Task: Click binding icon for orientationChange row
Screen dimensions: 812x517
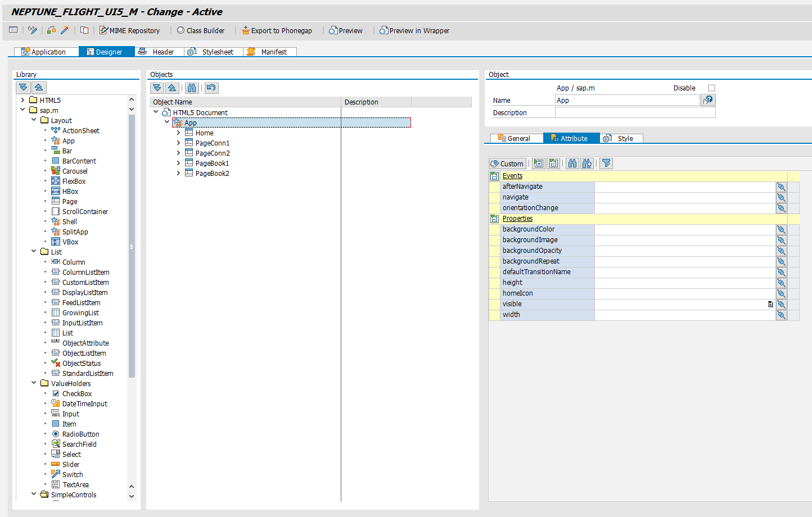Action: click(x=782, y=208)
